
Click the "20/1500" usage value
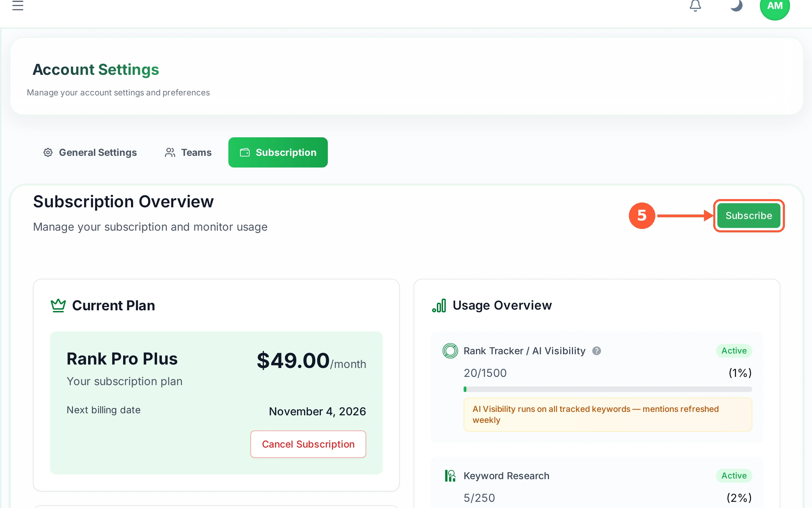[485, 373]
